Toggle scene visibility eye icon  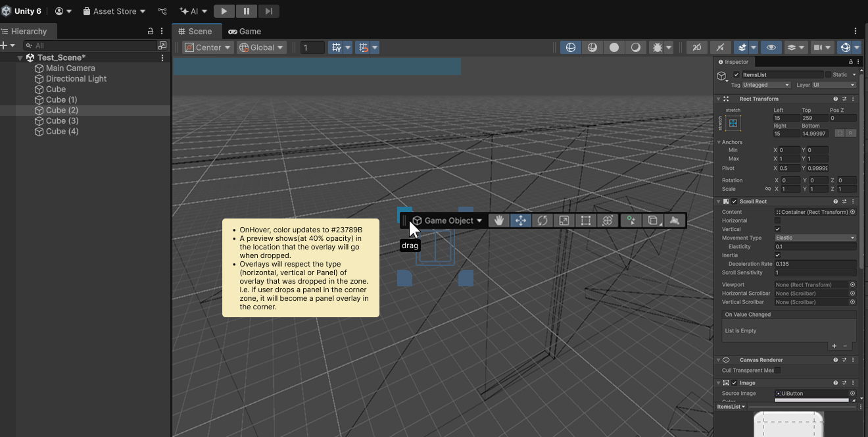pos(771,47)
